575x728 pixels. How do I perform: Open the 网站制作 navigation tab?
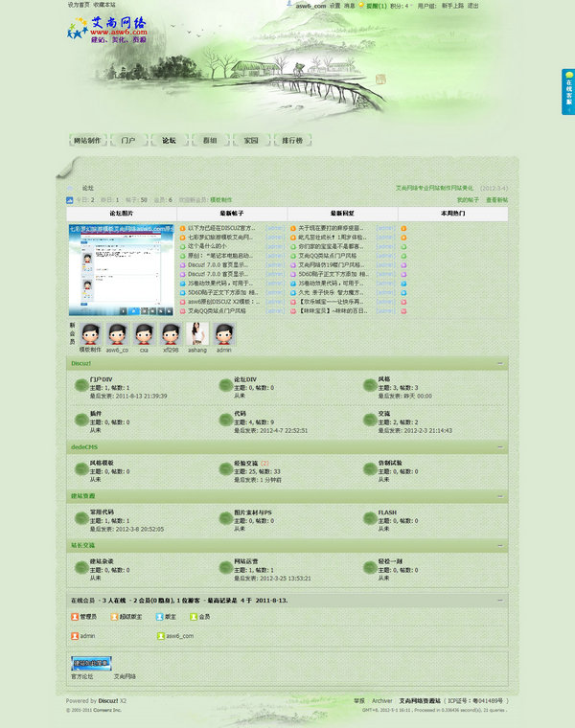[x=87, y=140]
